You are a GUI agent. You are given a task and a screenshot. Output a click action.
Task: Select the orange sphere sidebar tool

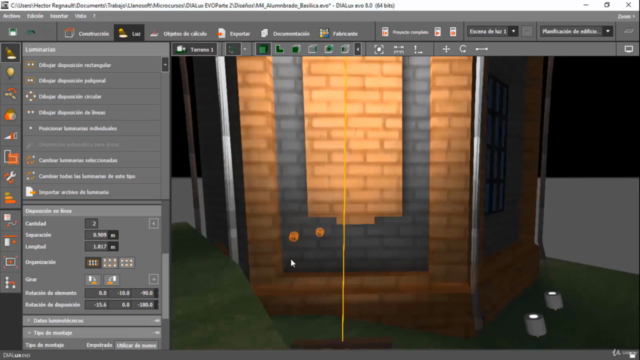click(x=11, y=115)
